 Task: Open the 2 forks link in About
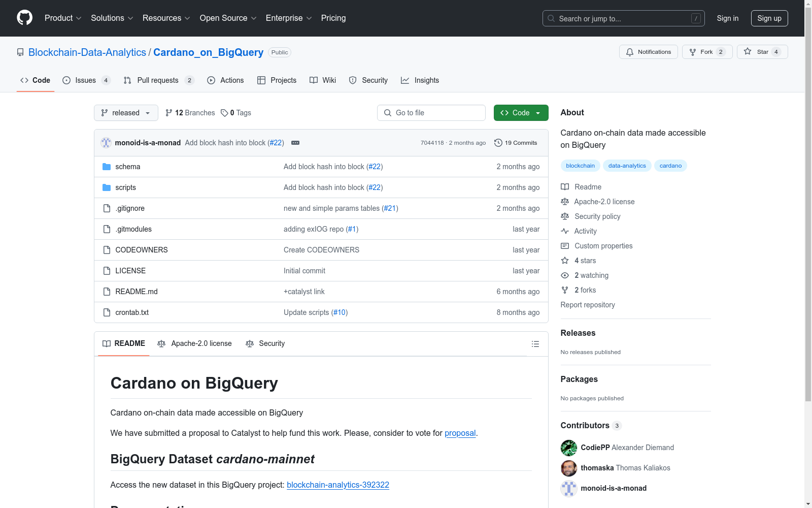point(579,290)
